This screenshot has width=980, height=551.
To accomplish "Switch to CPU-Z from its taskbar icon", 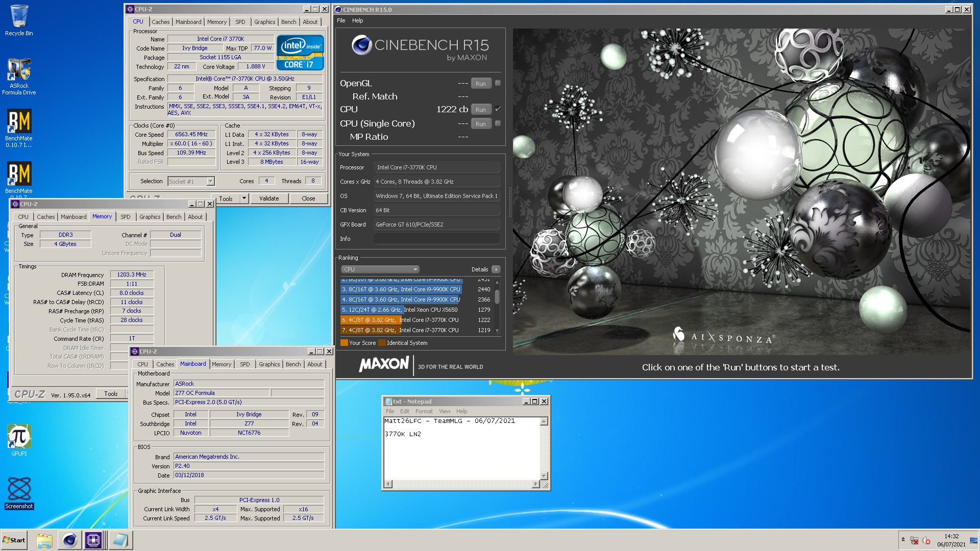I will click(93, 540).
